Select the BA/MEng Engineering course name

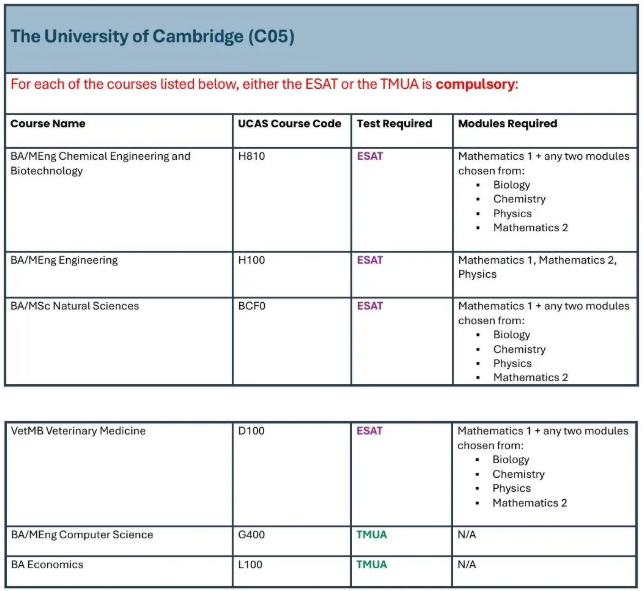[x=64, y=260]
